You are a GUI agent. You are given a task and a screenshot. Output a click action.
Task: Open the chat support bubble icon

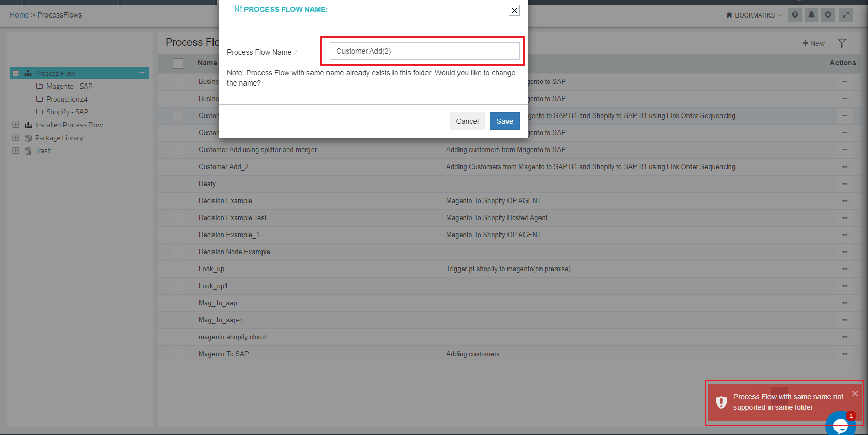[x=840, y=425]
